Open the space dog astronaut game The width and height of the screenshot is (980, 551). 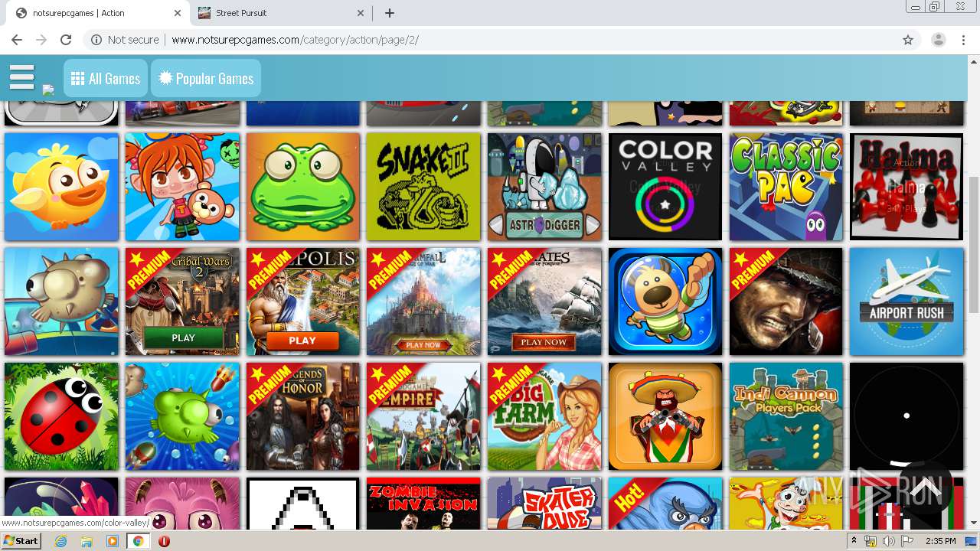point(665,302)
